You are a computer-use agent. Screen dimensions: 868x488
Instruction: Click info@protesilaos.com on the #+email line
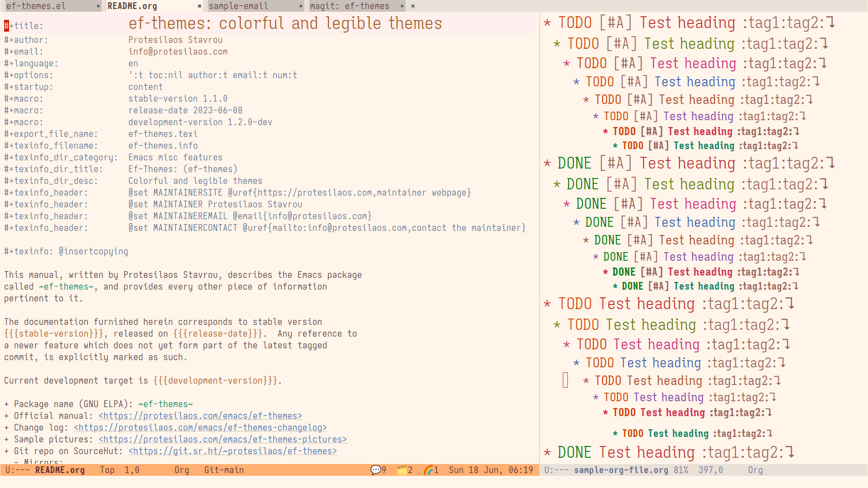click(x=178, y=52)
